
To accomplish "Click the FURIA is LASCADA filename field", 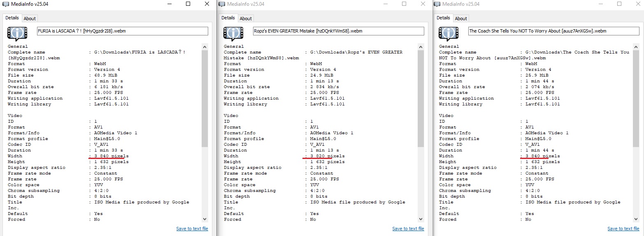I will click(x=122, y=31).
